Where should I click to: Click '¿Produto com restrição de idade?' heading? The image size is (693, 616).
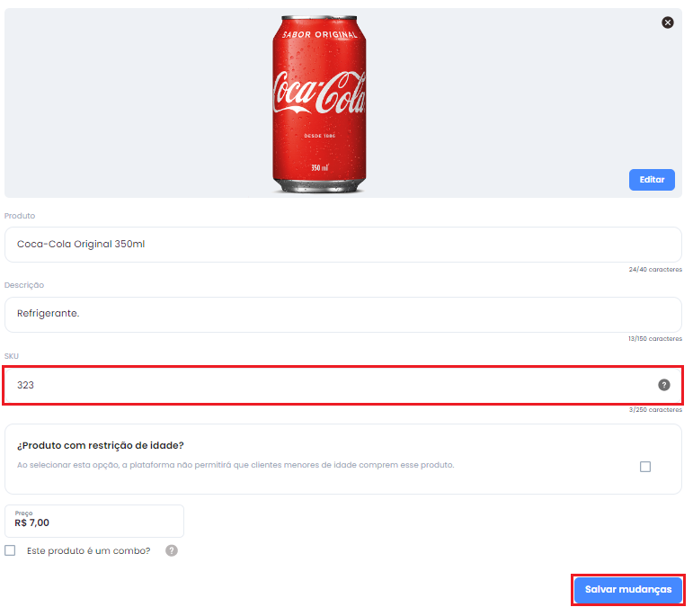click(x=101, y=445)
